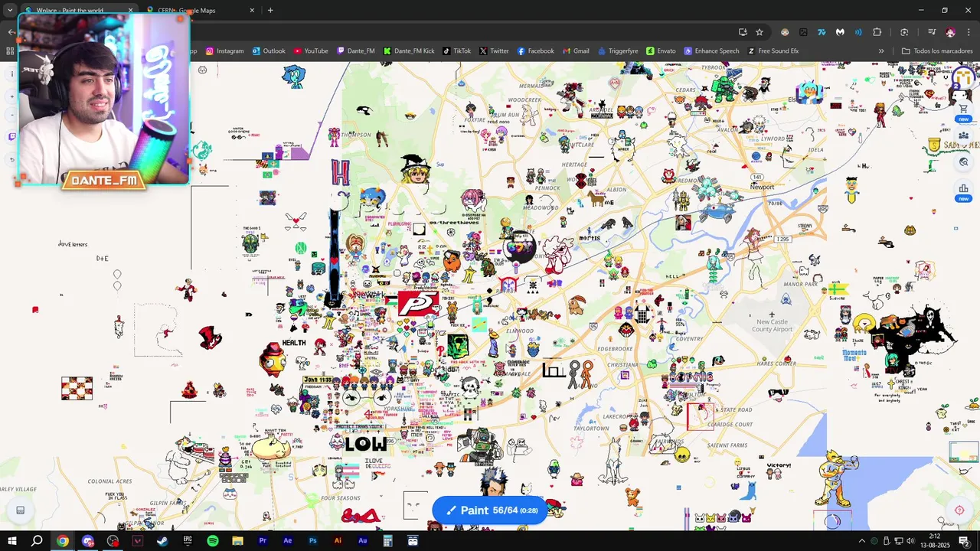Viewport: 980px width, 551px height.
Task: Click the Persona 5 P5 logo artwork
Action: 418,303
